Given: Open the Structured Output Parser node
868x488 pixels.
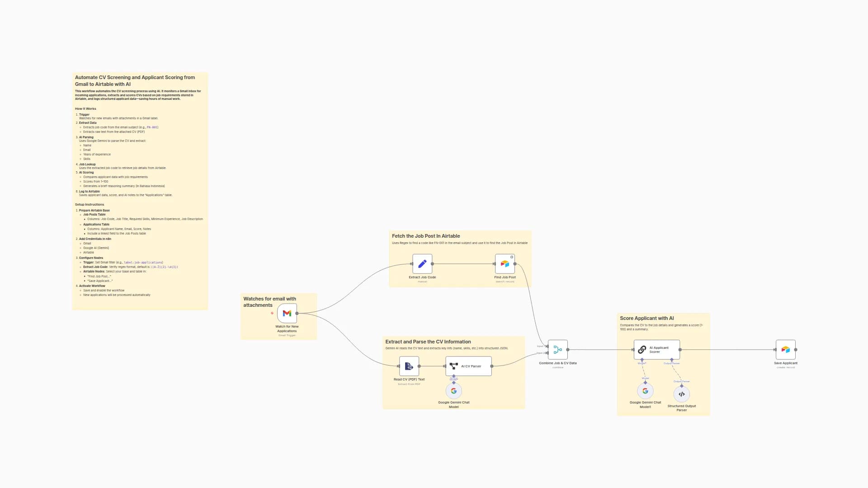Looking at the screenshot, I should pos(681,394).
